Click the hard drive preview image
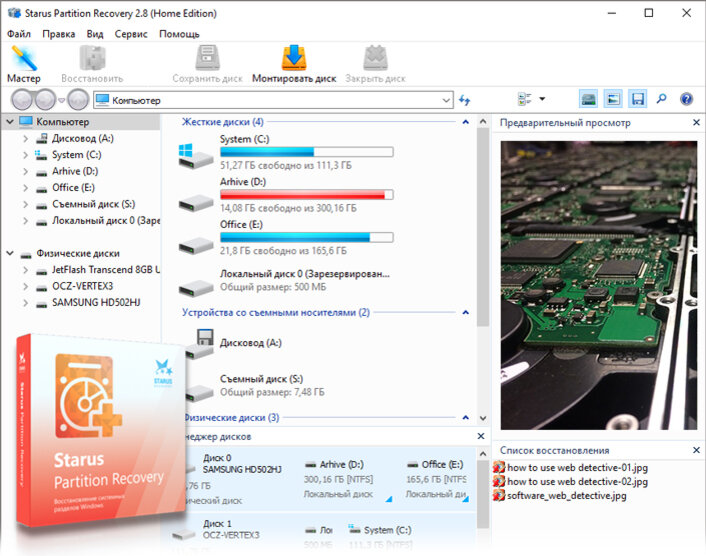The width and height of the screenshot is (706, 556). [x=598, y=285]
